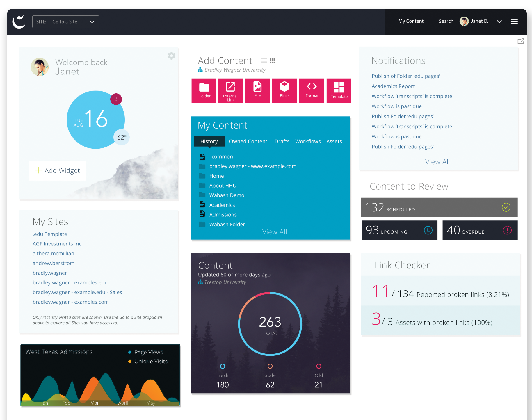Open the Academics Report notification
Image resolution: width=532 pixels, height=420 pixels.
pyautogui.click(x=393, y=86)
